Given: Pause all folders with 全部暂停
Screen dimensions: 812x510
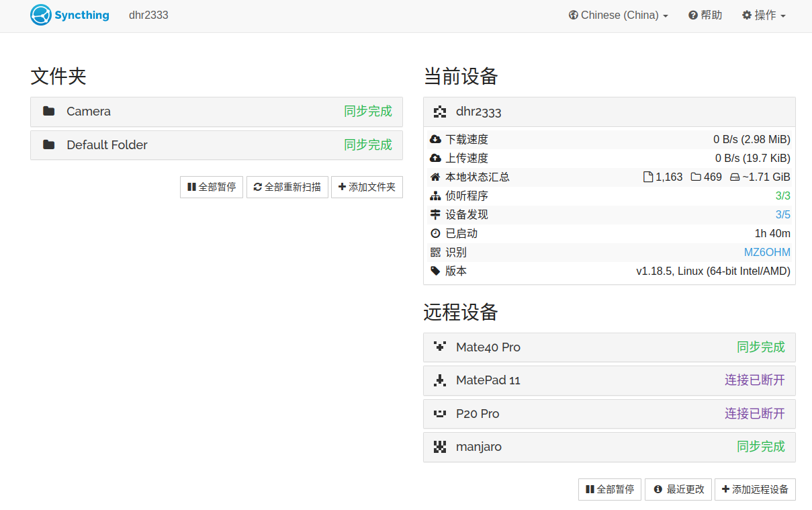Looking at the screenshot, I should 212,187.
